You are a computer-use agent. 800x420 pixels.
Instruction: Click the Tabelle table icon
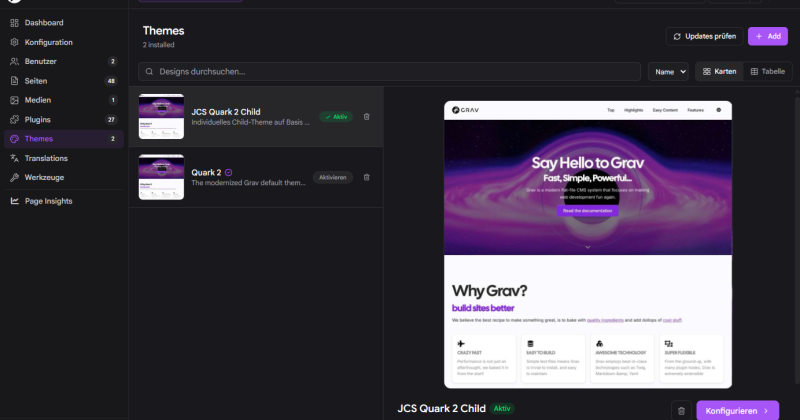coord(754,71)
